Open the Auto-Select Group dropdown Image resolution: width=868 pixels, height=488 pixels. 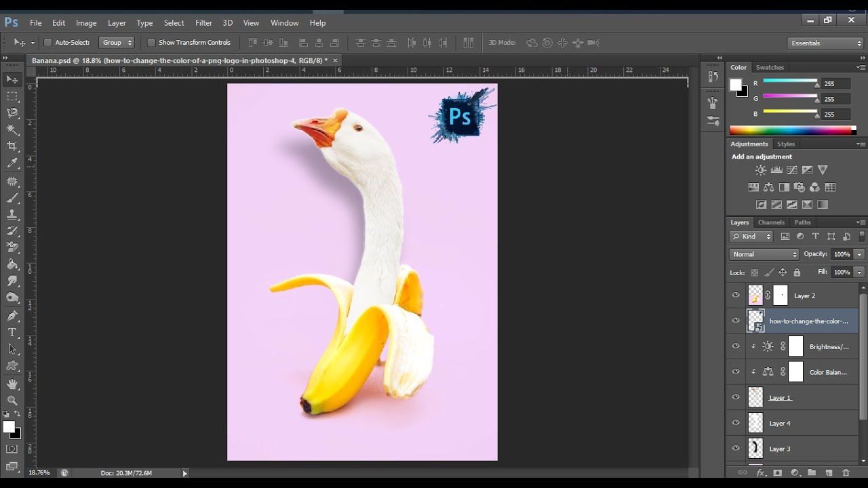[117, 43]
